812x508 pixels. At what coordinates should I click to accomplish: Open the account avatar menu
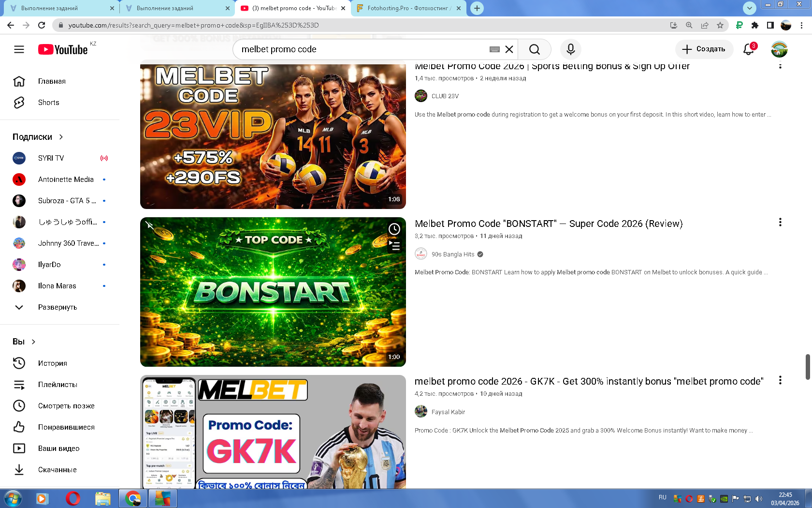click(x=779, y=49)
